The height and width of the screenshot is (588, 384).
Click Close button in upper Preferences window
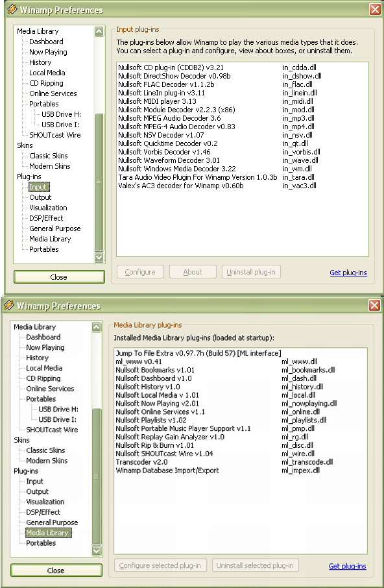pyautogui.click(x=59, y=277)
